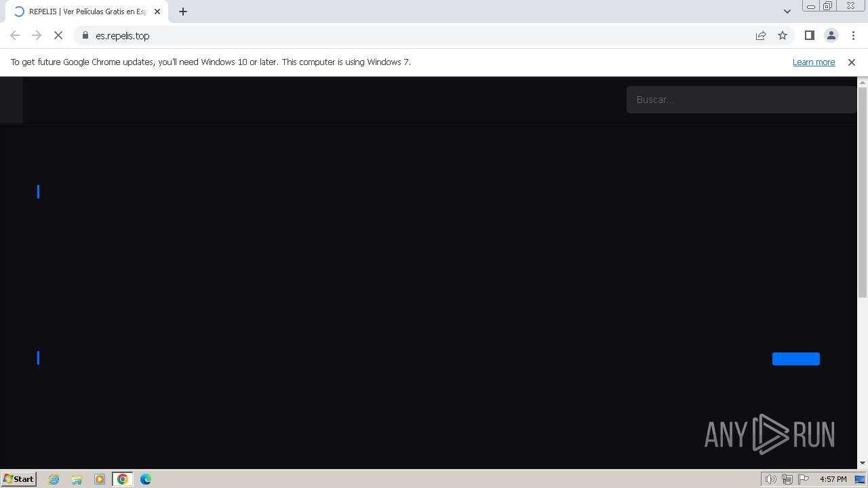Switch to Chrome in taskbar
Image resolution: width=868 pixels, height=488 pixels.
pos(123,479)
